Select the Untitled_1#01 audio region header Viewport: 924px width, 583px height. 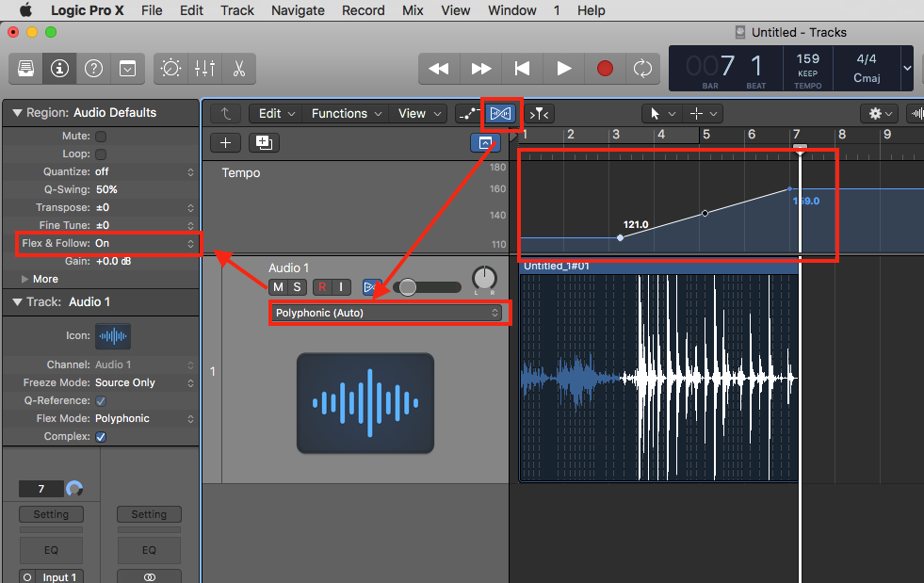(x=658, y=267)
